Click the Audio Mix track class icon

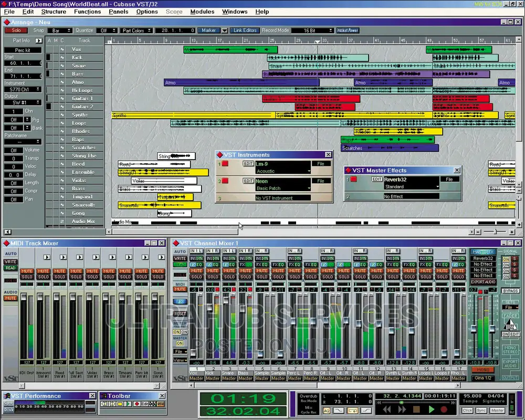62,222
